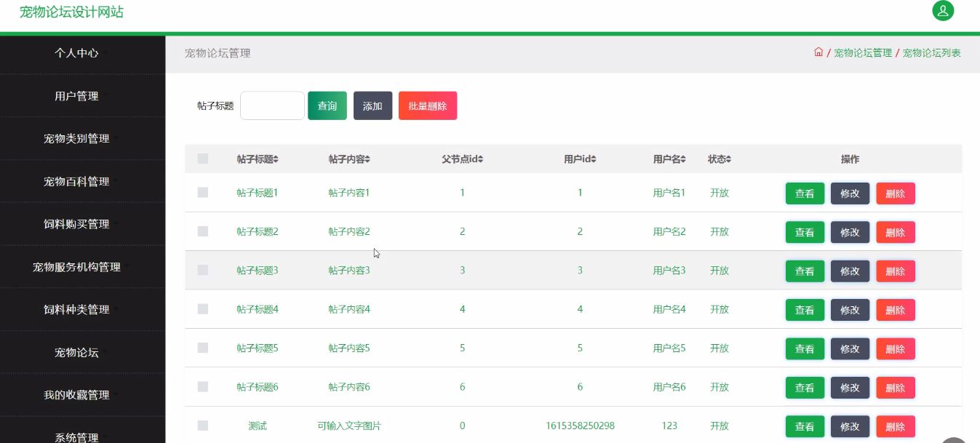
Task: View the 帖子标题6 row with 查看
Action: [x=805, y=388]
